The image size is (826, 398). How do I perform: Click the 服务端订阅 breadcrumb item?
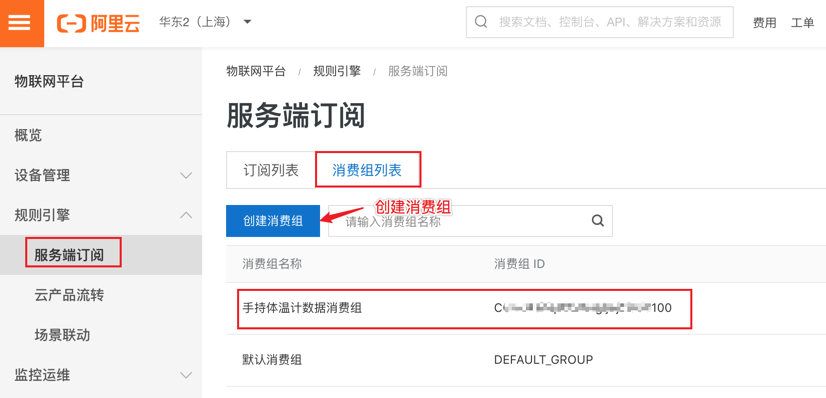pos(418,71)
